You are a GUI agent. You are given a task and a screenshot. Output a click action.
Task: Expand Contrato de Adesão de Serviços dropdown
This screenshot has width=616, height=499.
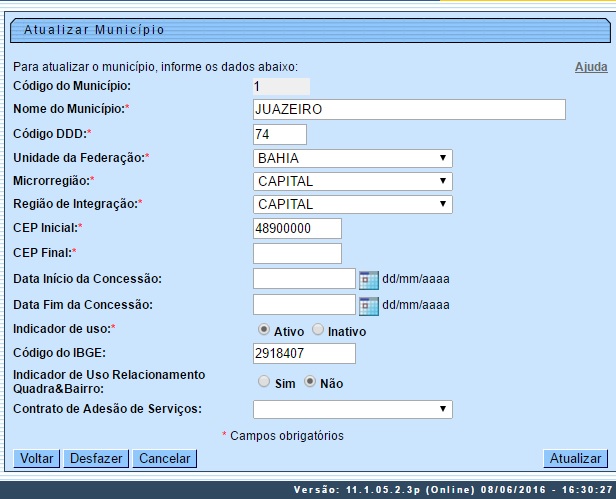(352, 409)
